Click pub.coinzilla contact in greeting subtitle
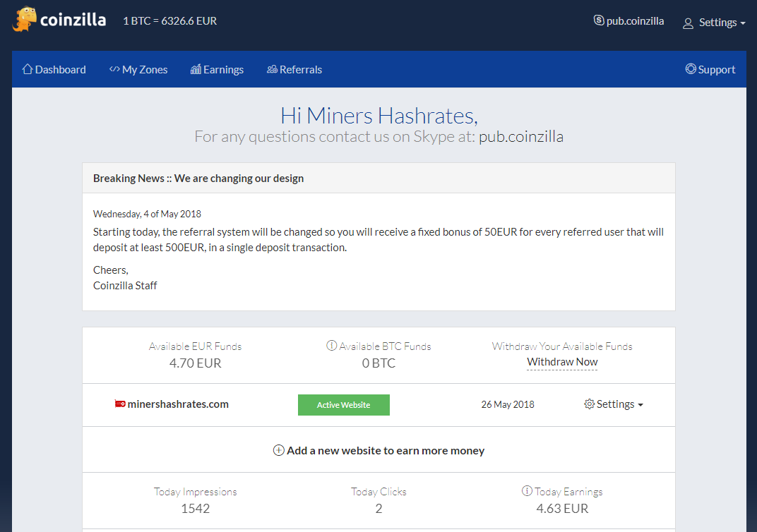The height and width of the screenshot is (532, 757). [x=521, y=136]
